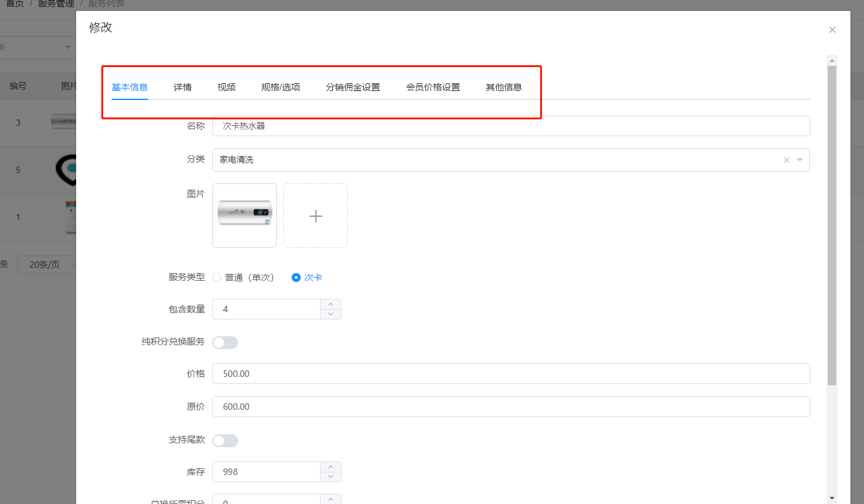This screenshot has height=504, width=864.
Task: Click the scrollbar up arrow
Action: pos(832,60)
